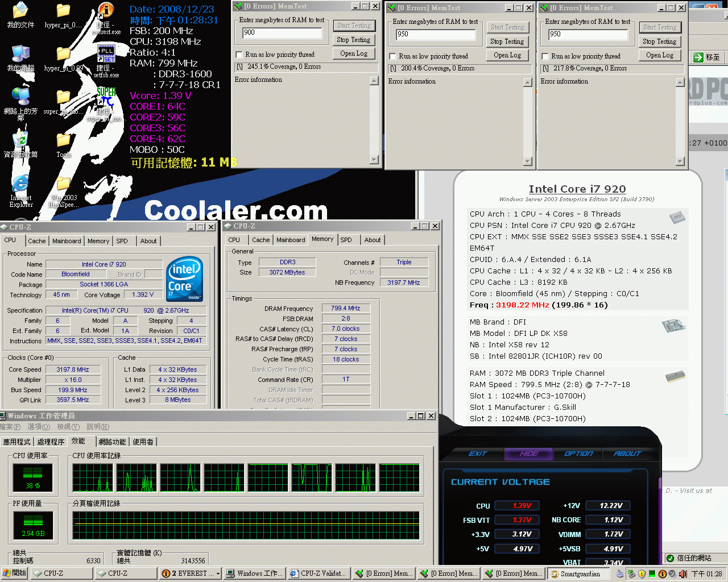This screenshot has height=582, width=728.
Task: Select the Internet Explorer desktop icon
Action: coord(20,191)
